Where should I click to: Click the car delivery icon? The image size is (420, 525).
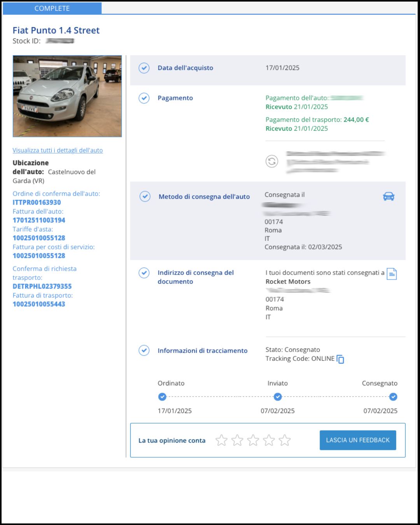tap(388, 196)
